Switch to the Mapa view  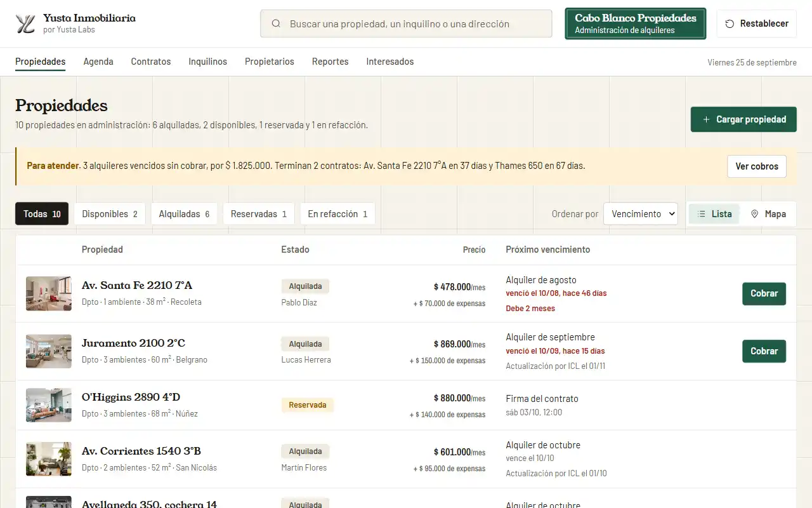[768, 214]
